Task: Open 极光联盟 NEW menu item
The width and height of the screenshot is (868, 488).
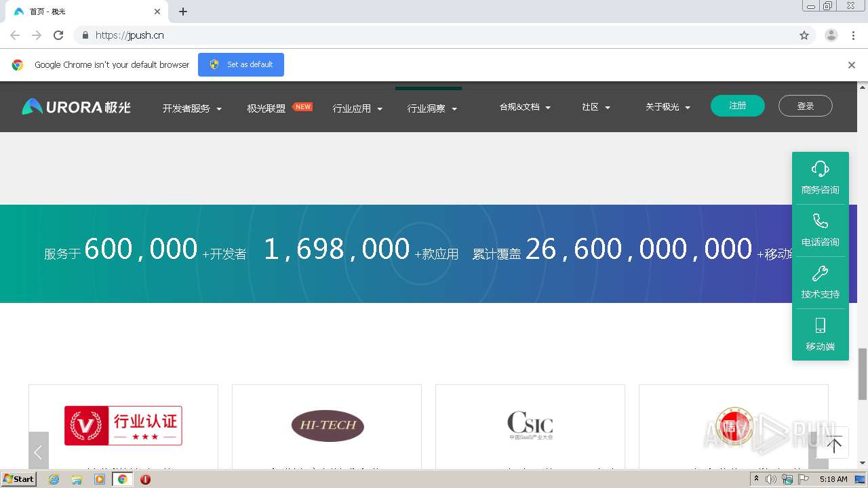Action: 279,108
